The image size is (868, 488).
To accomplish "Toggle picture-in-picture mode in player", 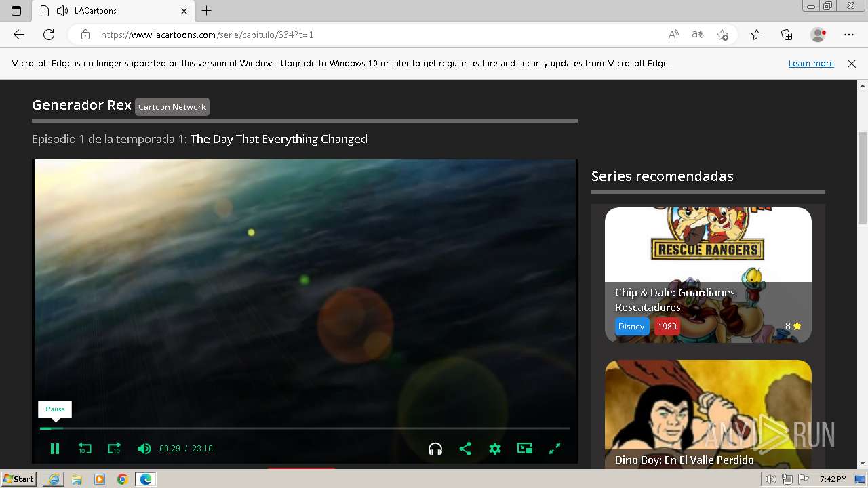I will tap(525, 449).
